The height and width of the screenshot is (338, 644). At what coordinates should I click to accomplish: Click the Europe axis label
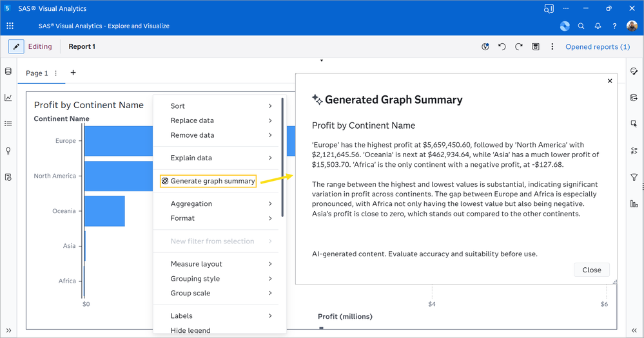[66, 141]
